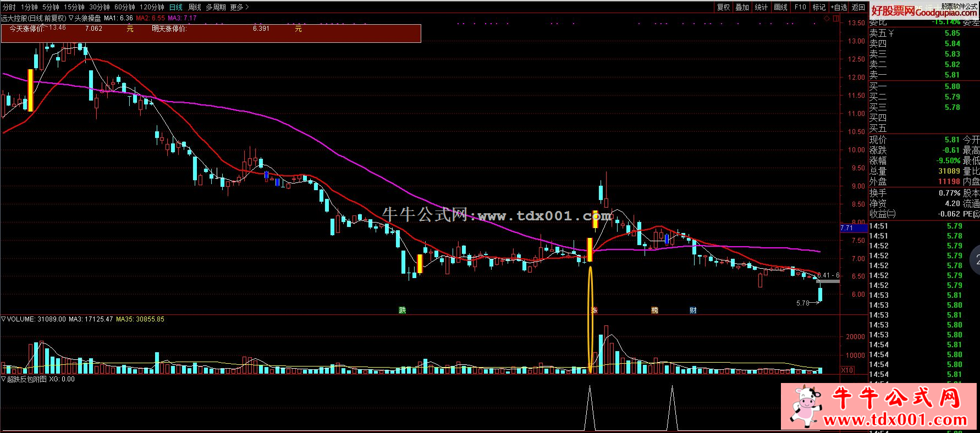Image resolution: width=980 pixels, height=433 pixels.
Task: Click the 涨幅 percentage value -9.50%
Action: point(948,160)
